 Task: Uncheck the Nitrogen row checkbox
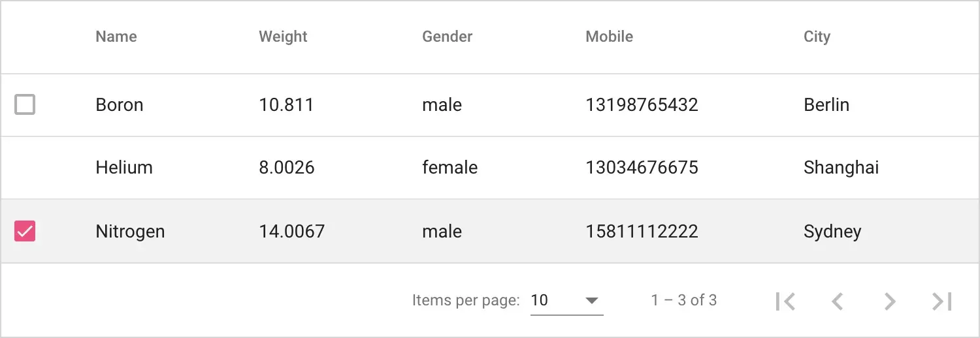pyautogui.click(x=25, y=231)
